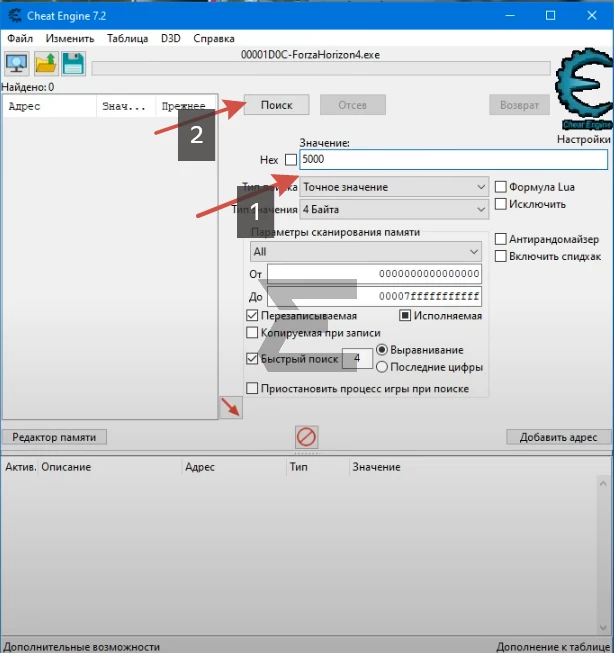614x653 pixels.
Task: Click the Отсев button
Action: point(352,105)
